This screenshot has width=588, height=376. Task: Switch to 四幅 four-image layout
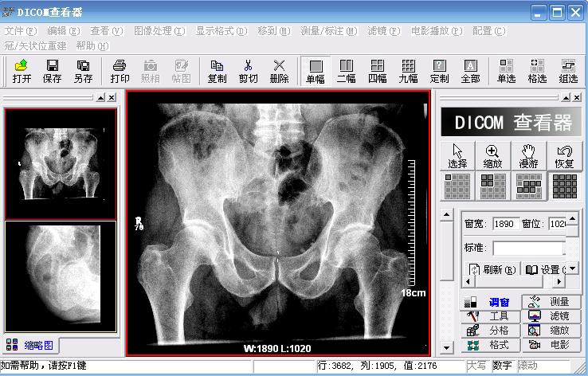(x=377, y=71)
